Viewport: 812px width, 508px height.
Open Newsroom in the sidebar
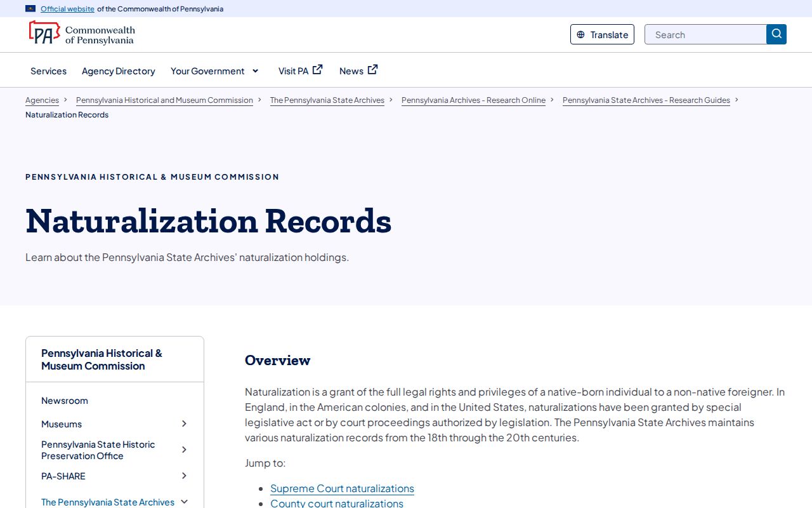(65, 401)
